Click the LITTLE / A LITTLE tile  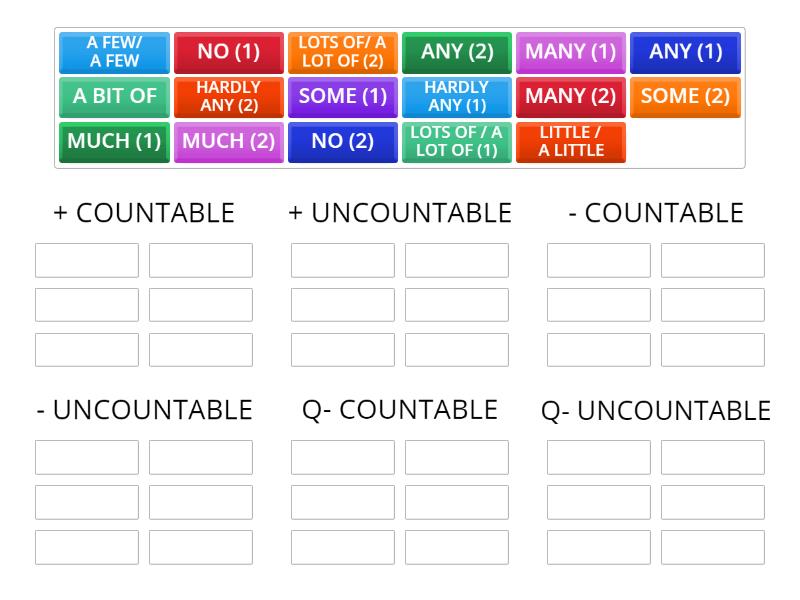pos(571,142)
